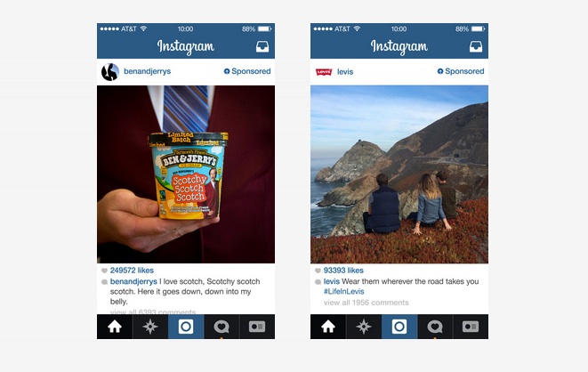View all 1956 comments on levis post
588x372 pixels.
coord(366,303)
